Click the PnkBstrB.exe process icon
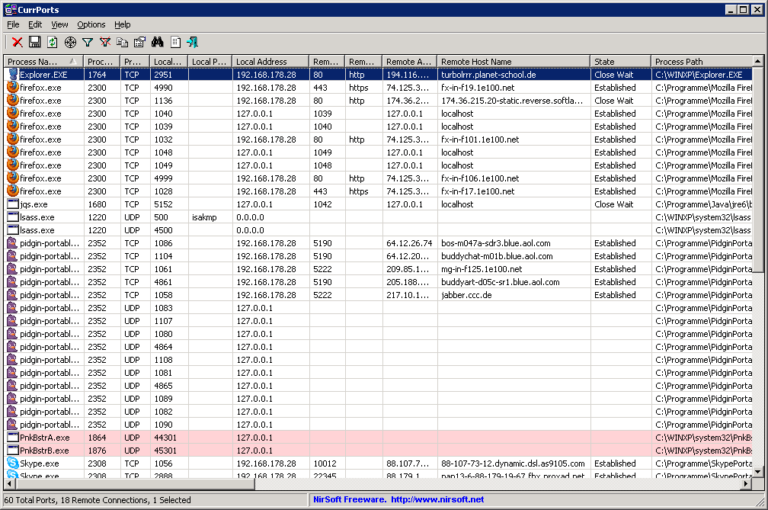Screen dimensions: 768x510 (x=13, y=450)
